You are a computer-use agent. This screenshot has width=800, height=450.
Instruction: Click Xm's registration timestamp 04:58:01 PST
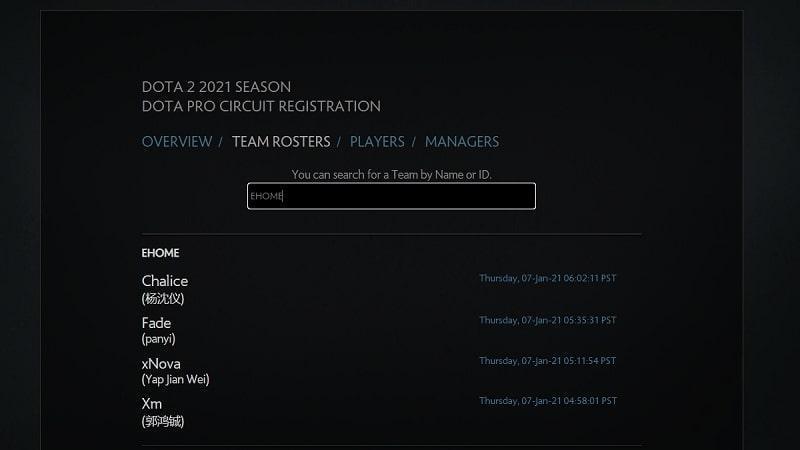548,401
